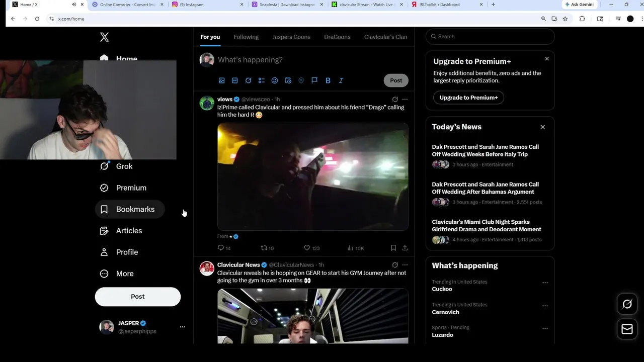Add a GIF in the composer
This screenshot has height=362, width=644.
(x=235, y=80)
